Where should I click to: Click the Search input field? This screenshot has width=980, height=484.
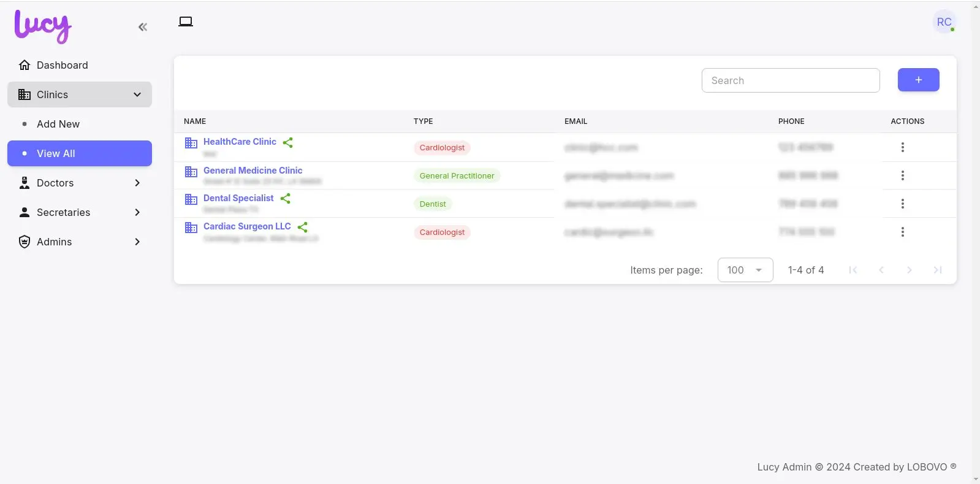coord(790,80)
